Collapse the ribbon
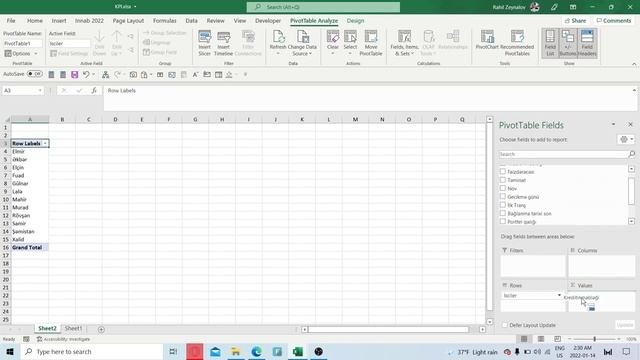The width and height of the screenshot is (640, 360). (634, 64)
